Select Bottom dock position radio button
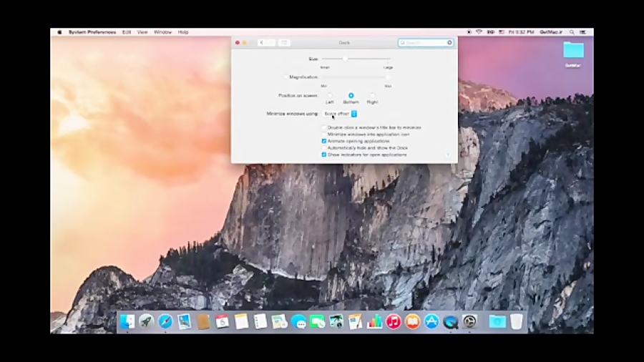644x362 pixels. pos(351,96)
